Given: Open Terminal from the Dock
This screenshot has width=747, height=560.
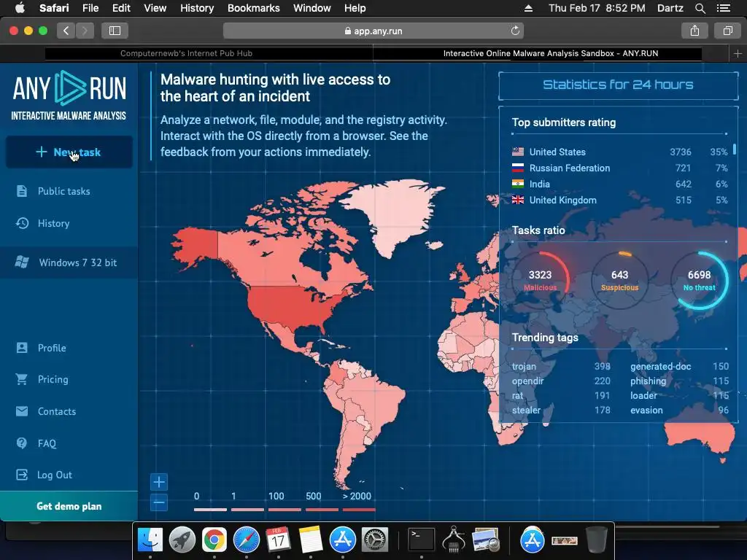Looking at the screenshot, I should tap(421, 540).
